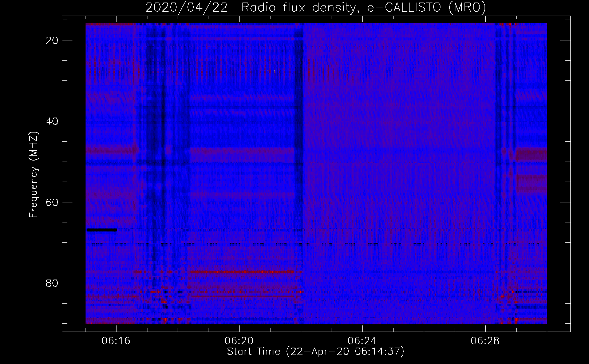Click the 'Start Time (22-Apr-20 06:14:37)' label
This screenshot has height=364, width=589.
point(316,352)
